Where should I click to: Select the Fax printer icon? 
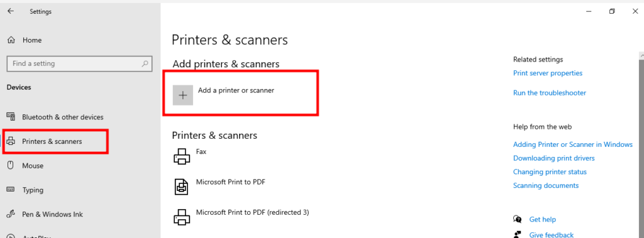[182, 156]
